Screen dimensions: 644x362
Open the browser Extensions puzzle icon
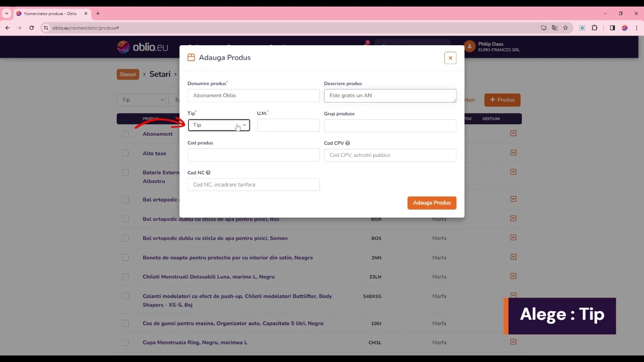(x=594, y=28)
